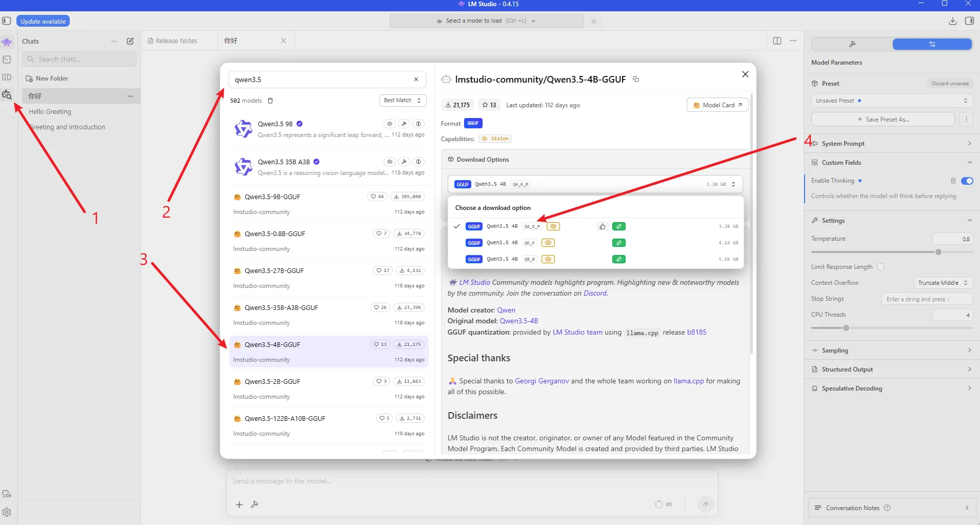Open the Best Match sort dropdown

coord(403,101)
